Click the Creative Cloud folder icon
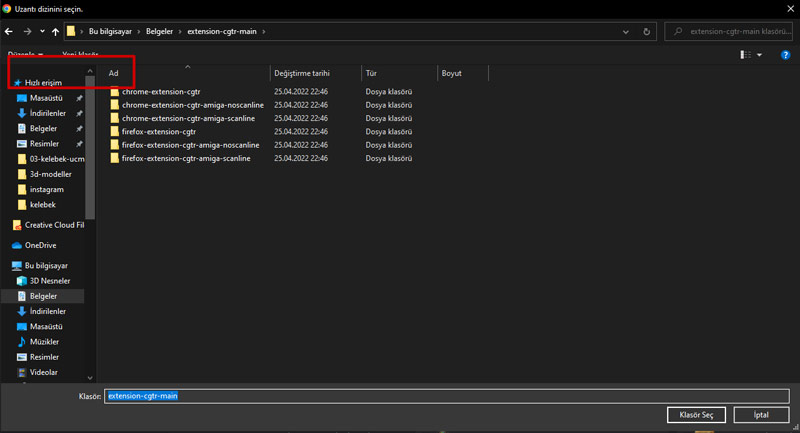The image size is (800, 433). pyautogui.click(x=17, y=225)
